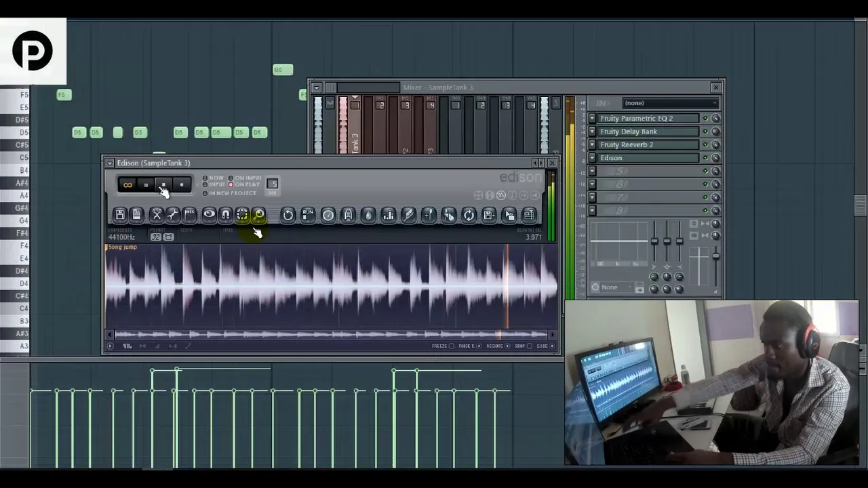Screen dimensions: 868x488
Task: Click the first mixer EQ band fader
Action: point(654,241)
